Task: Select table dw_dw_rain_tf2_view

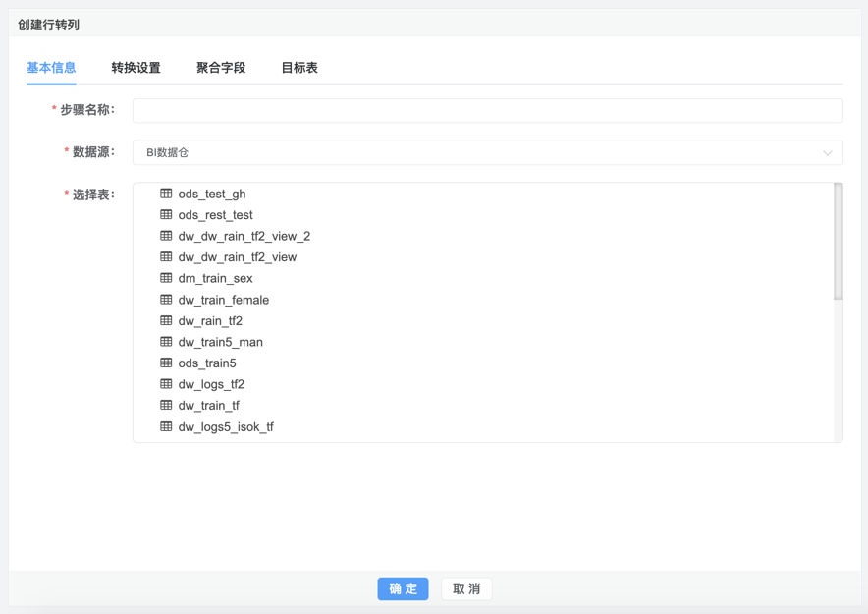Action: [237, 257]
